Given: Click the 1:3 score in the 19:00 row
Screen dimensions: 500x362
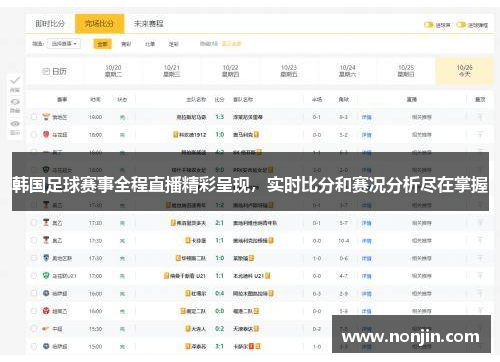Looking at the screenshot, I should [x=219, y=117].
